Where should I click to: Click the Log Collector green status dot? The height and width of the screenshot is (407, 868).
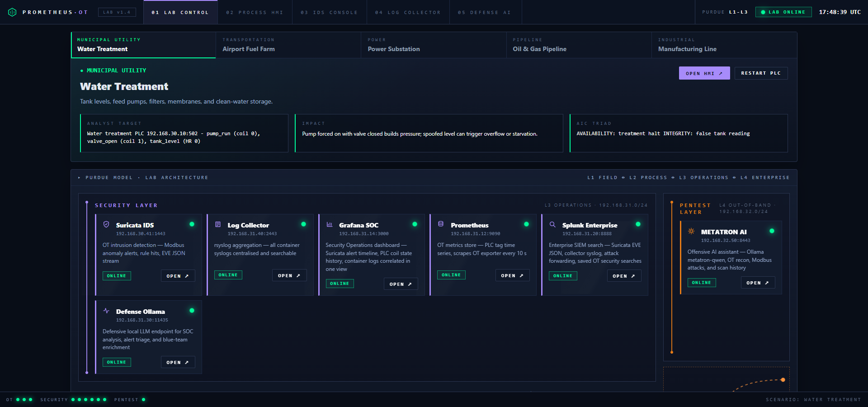[304, 224]
